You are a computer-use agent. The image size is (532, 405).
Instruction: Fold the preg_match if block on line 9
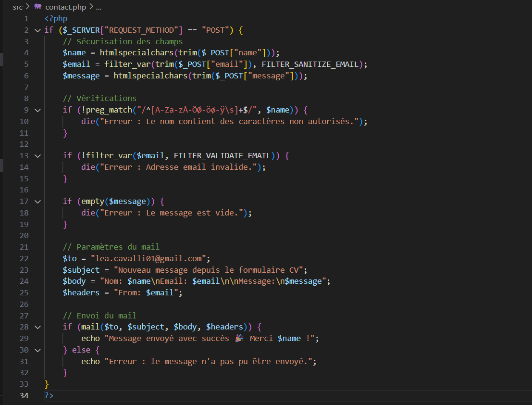click(x=37, y=110)
